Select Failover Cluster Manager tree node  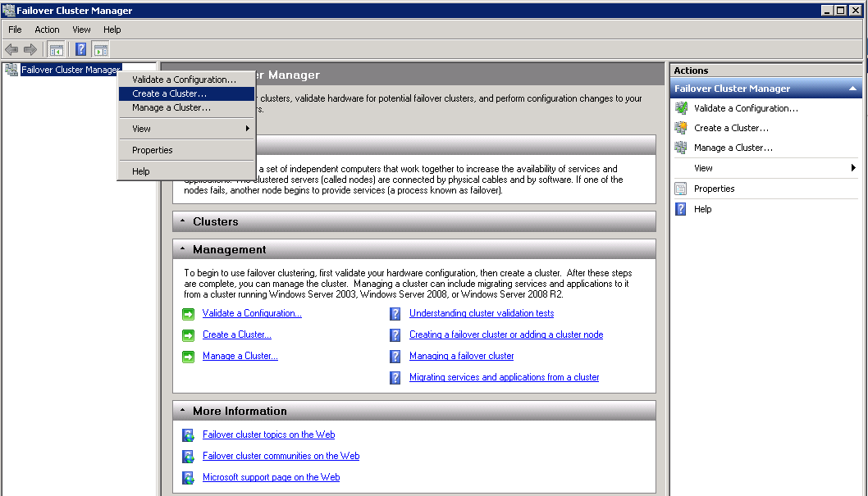click(70, 70)
